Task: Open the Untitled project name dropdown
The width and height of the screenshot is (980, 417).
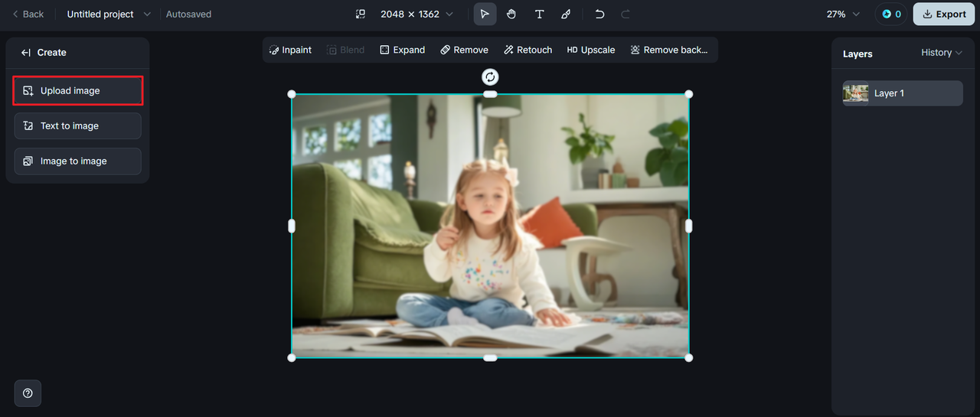Action: [109, 14]
